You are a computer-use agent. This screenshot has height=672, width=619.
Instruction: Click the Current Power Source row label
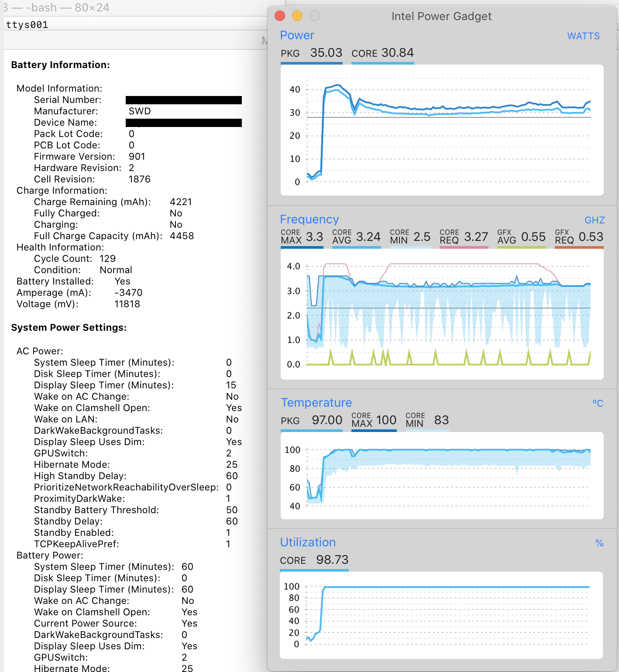click(x=86, y=624)
